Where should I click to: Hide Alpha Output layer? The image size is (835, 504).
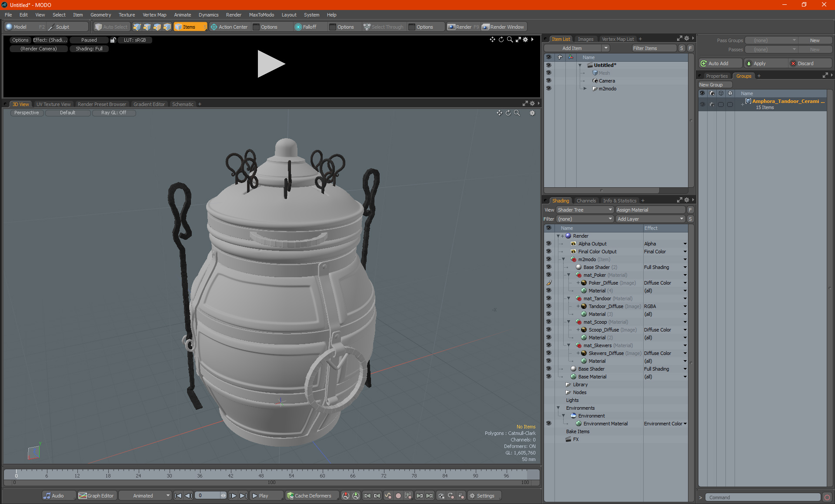click(x=548, y=244)
